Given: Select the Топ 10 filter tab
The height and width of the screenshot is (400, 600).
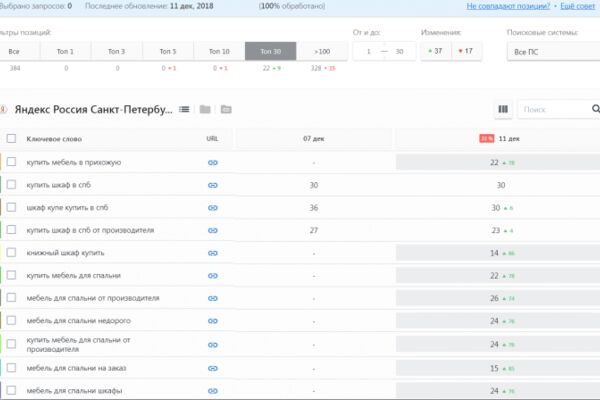Looking at the screenshot, I should 219,51.
